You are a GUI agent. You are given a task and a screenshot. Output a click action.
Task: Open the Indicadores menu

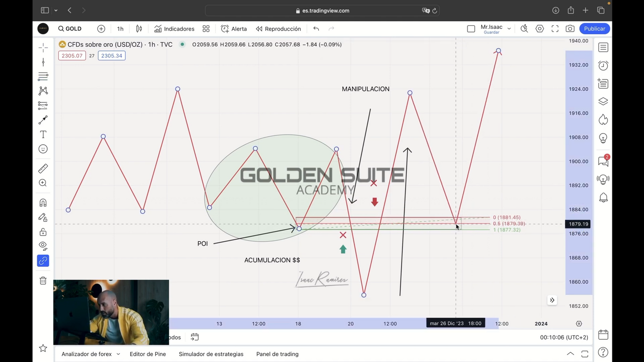[x=174, y=28]
